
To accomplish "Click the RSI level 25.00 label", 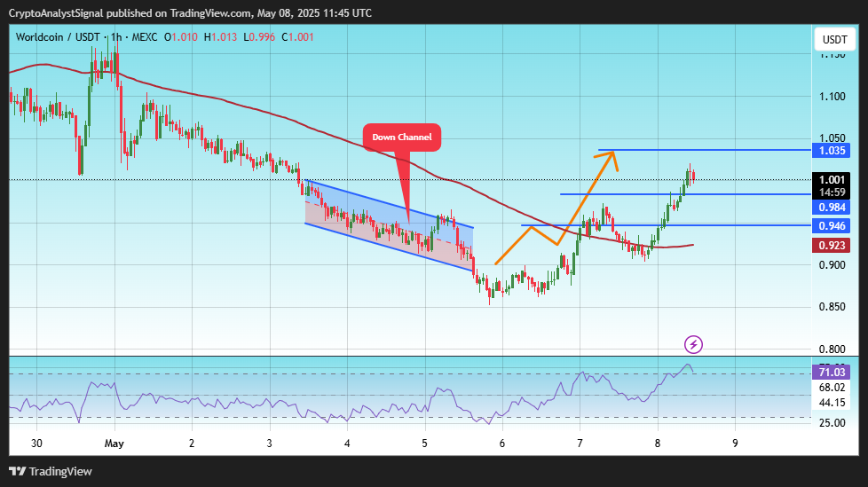I will 832,423.
